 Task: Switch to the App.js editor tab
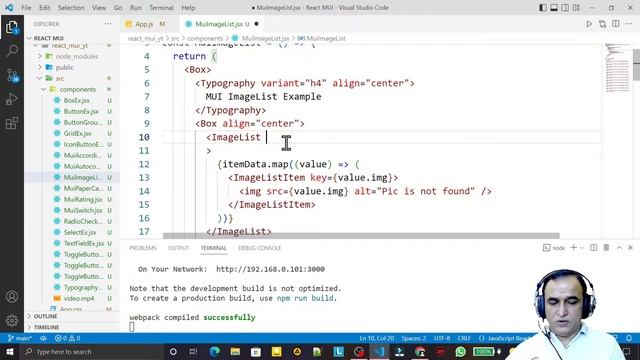(150, 24)
